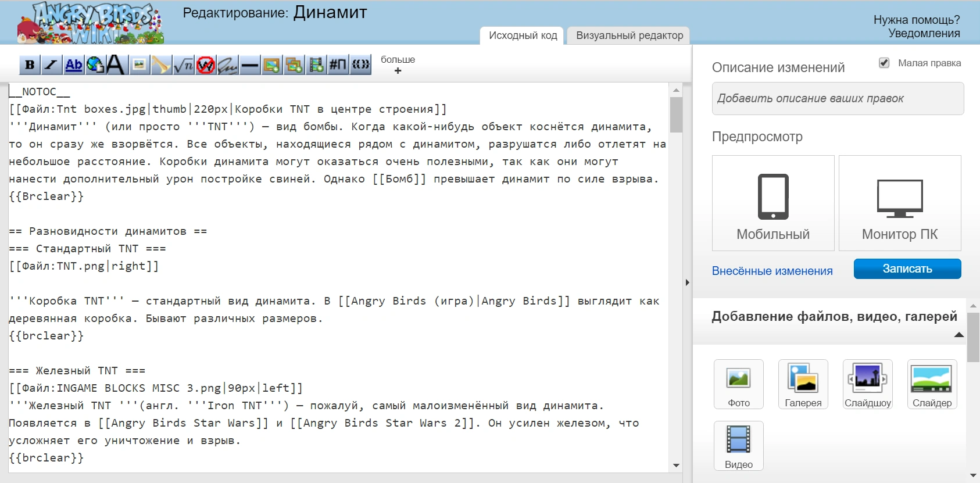Preview the page in 'Монитор ПК' mode
The width and height of the screenshot is (980, 483).
[x=900, y=203]
